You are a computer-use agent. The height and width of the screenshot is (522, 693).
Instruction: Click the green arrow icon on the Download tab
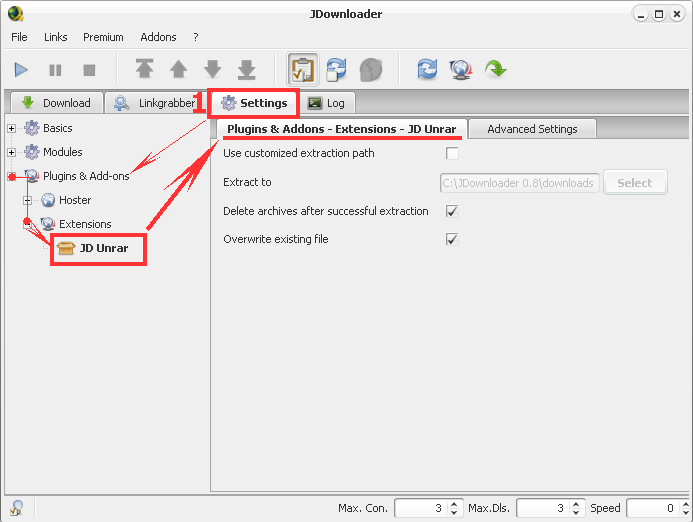[x=28, y=103]
